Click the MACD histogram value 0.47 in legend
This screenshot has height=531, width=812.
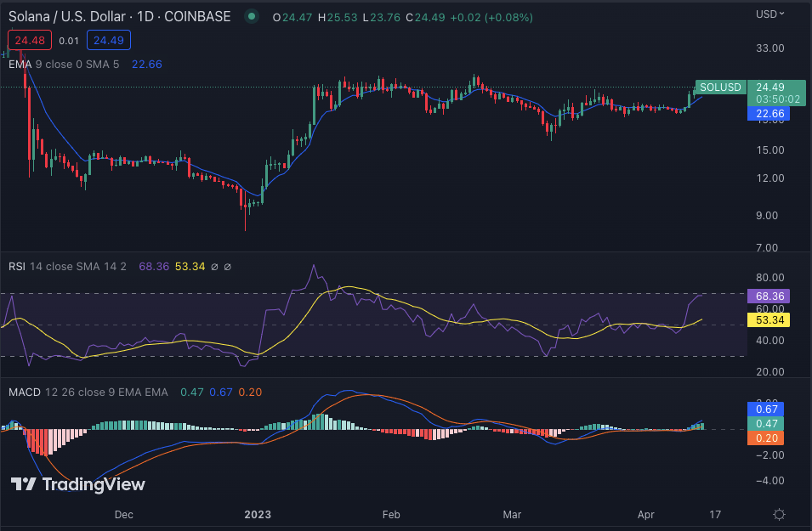point(191,393)
